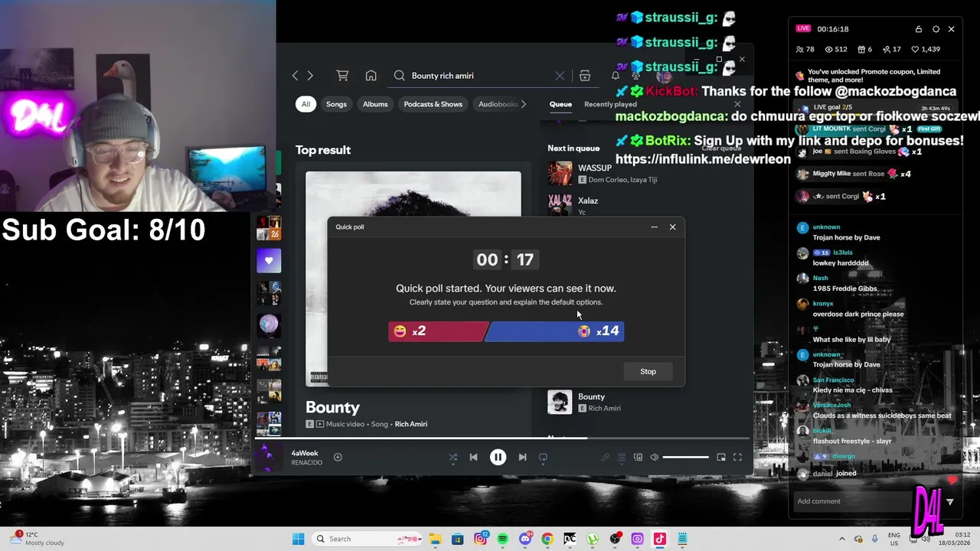Select the Audiobooks filter chip
Screen dimensions: 980x551
click(498, 104)
